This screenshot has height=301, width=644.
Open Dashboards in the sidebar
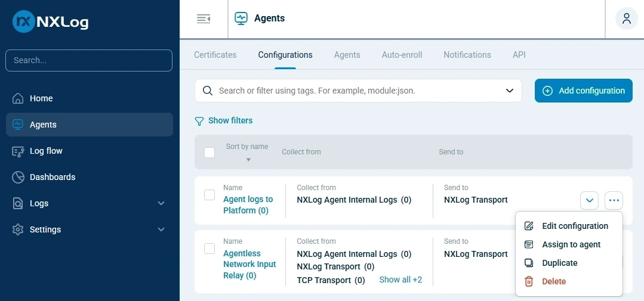(89, 177)
